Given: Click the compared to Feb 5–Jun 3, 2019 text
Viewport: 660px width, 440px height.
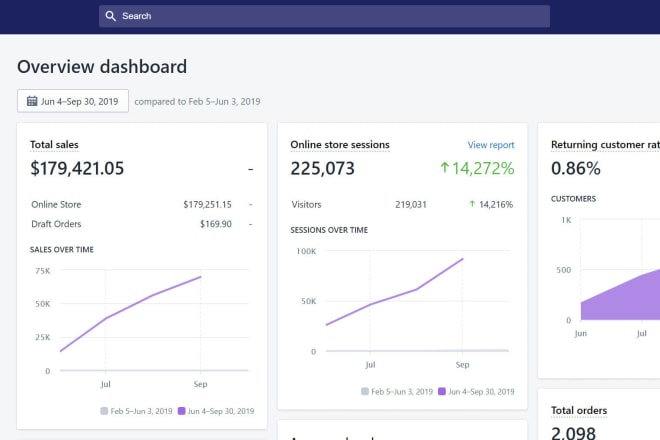Looking at the screenshot, I should (197, 101).
